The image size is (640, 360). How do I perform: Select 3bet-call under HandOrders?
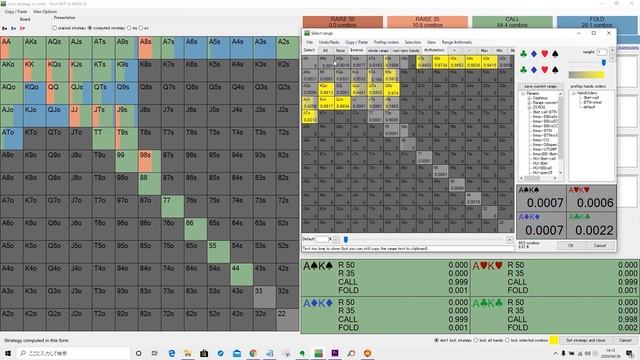591,98
